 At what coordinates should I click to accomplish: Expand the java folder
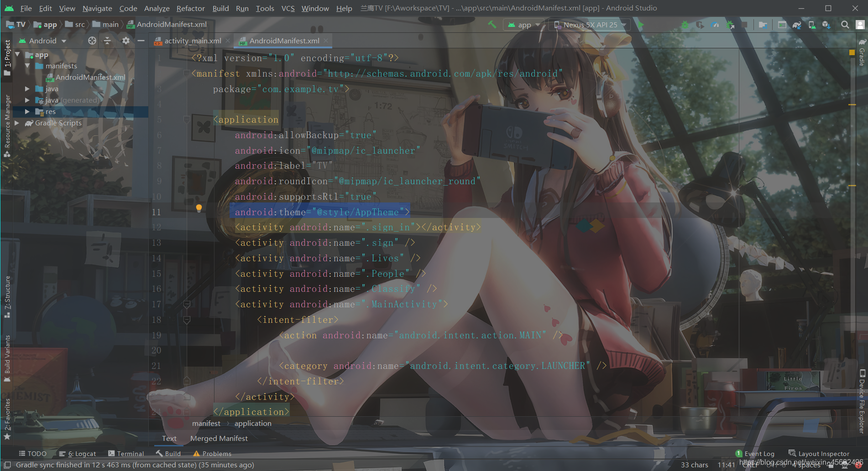point(27,89)
